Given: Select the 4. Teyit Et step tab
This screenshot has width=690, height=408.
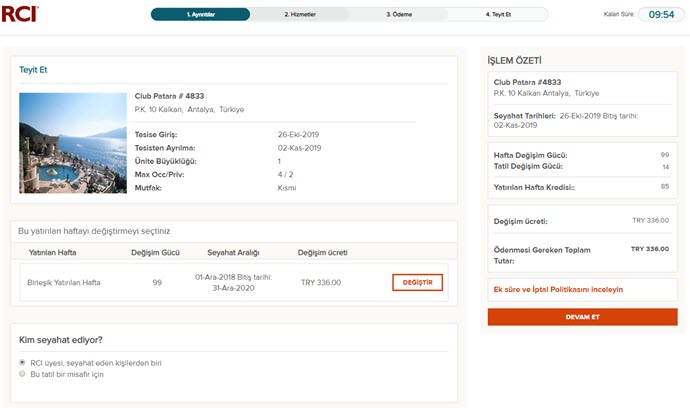Looking at the screenshot, I should pyautogui.click(x=498, y=14).
